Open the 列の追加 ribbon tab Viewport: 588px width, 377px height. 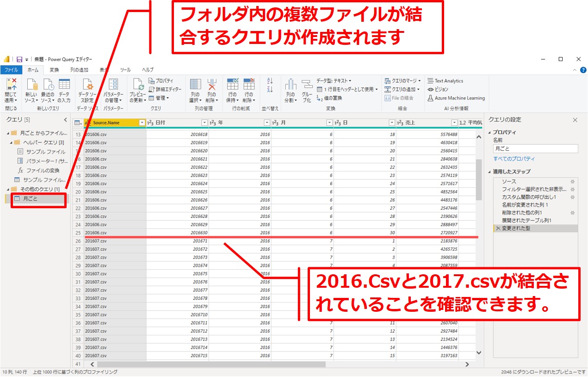[79, 70]
